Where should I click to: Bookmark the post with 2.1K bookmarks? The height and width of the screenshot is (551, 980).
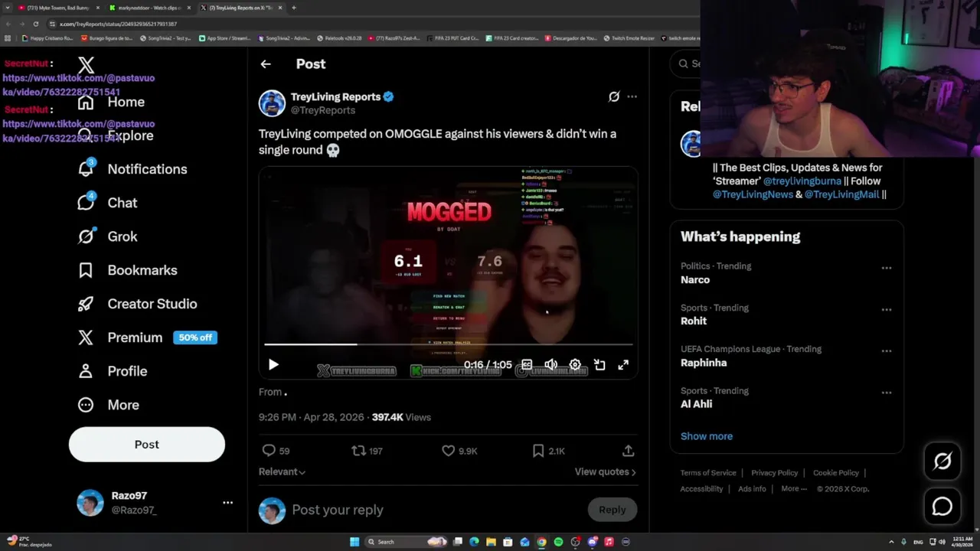(x=548, y=451)
